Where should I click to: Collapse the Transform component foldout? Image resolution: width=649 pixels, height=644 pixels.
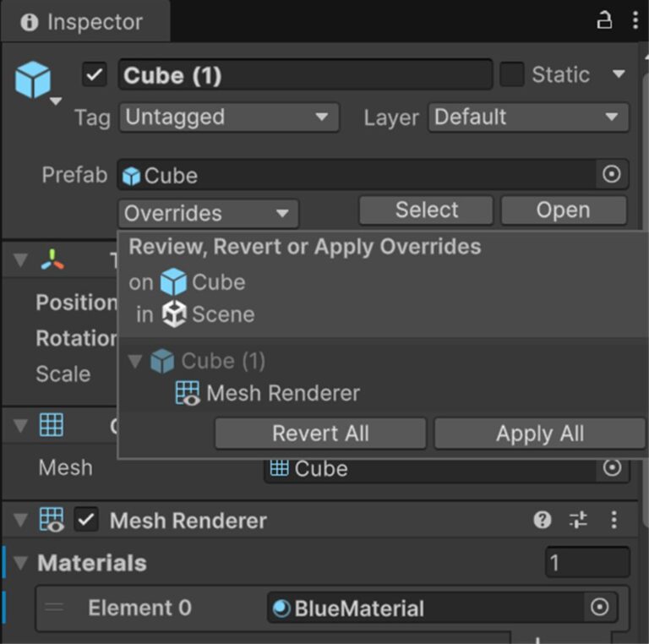point(20,261)
